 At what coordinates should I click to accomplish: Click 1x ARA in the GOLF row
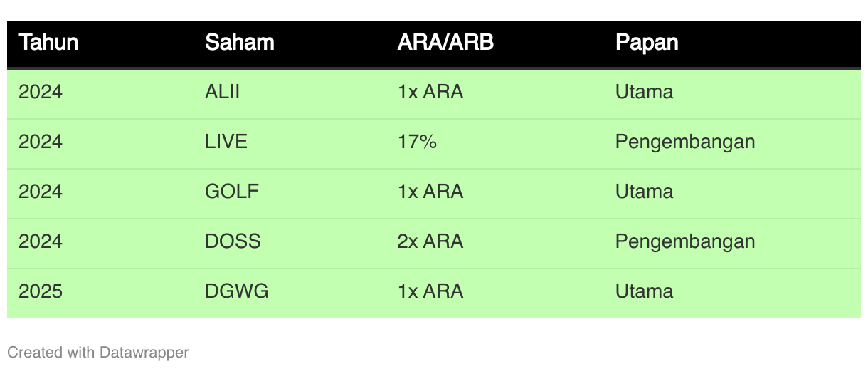pyautogui.click(x=430, y=192)
